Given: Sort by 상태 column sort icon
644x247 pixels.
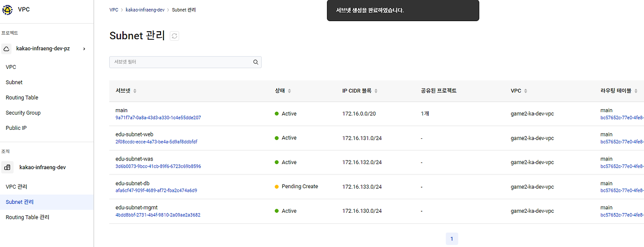Looking at the screenshot, I should (289, 91).
